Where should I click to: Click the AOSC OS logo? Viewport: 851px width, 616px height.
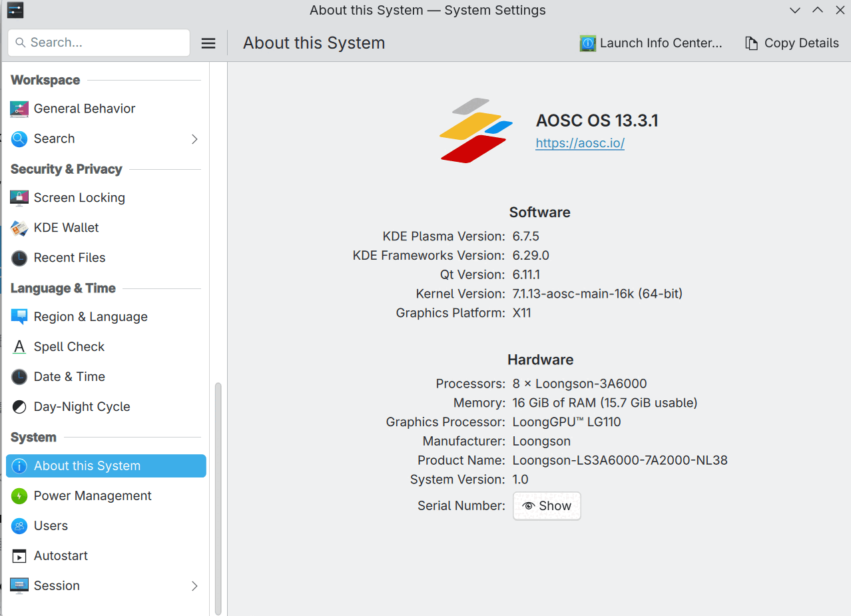point(475,131)
